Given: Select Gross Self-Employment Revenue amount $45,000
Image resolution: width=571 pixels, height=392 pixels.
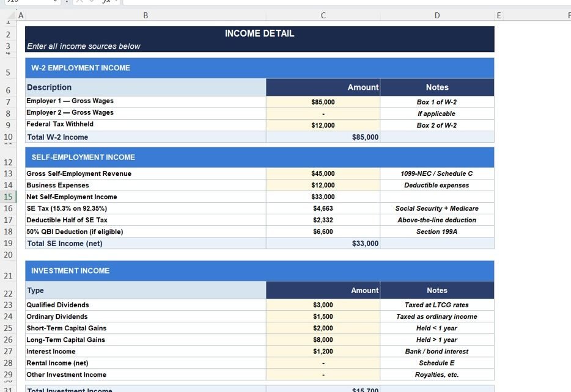Looking at the screenshot, I should [x=323, y=173].
